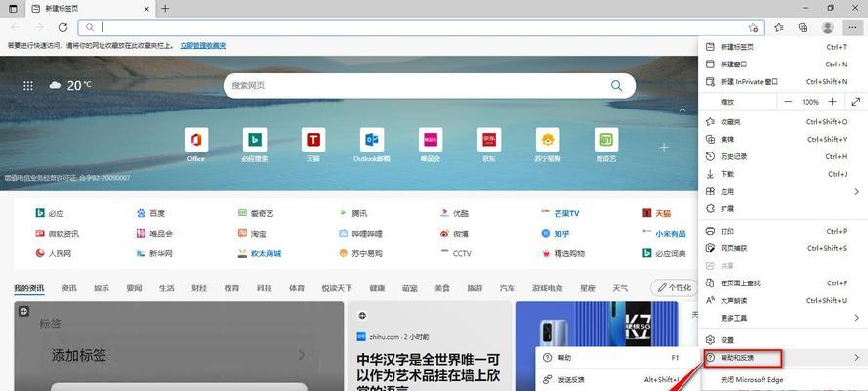Open the 芒果TV site link
The height and width of the screenshot is (391, 868).
pyautogui.click(x=559, y=213)
